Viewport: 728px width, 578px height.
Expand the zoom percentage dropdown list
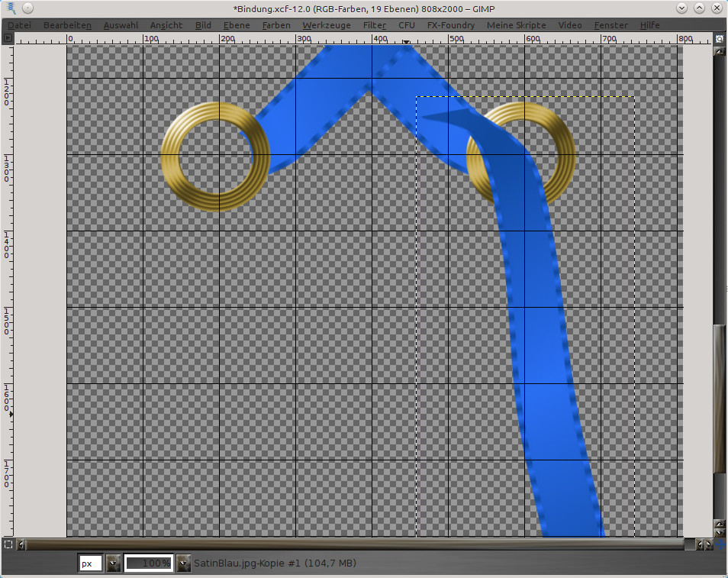pyautogui.click(x=183, y=563)
